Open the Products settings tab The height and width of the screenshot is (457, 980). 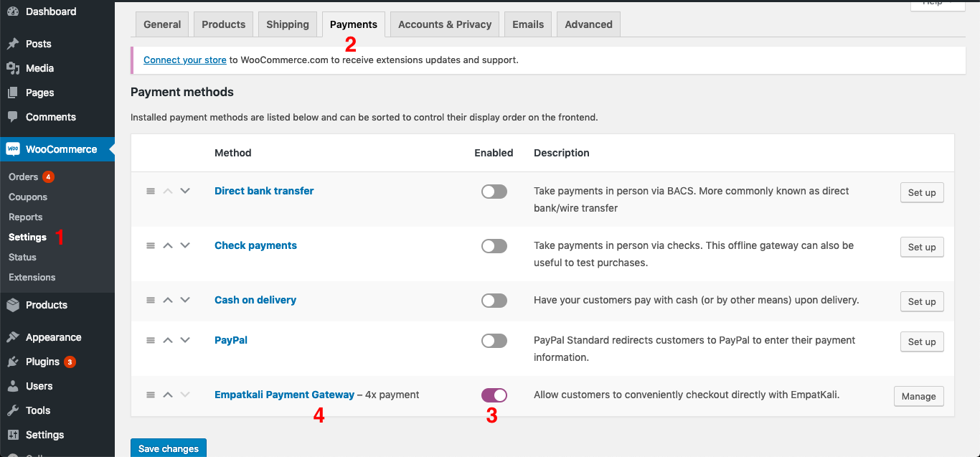click(x=224, y=24)
